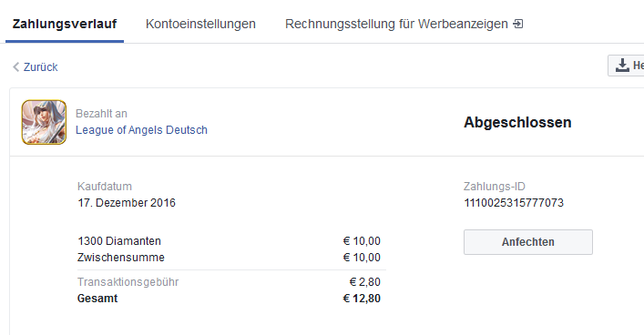Click the partially visible 'He' download button text
This screenshot has height=335, width=644.
(639, 66)
